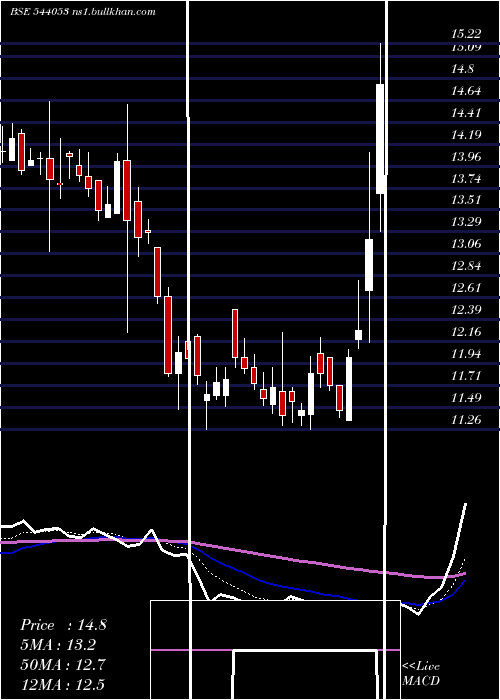Click the '5MA : 13.2' readout
Screen dimensions: 500x700
58,645
